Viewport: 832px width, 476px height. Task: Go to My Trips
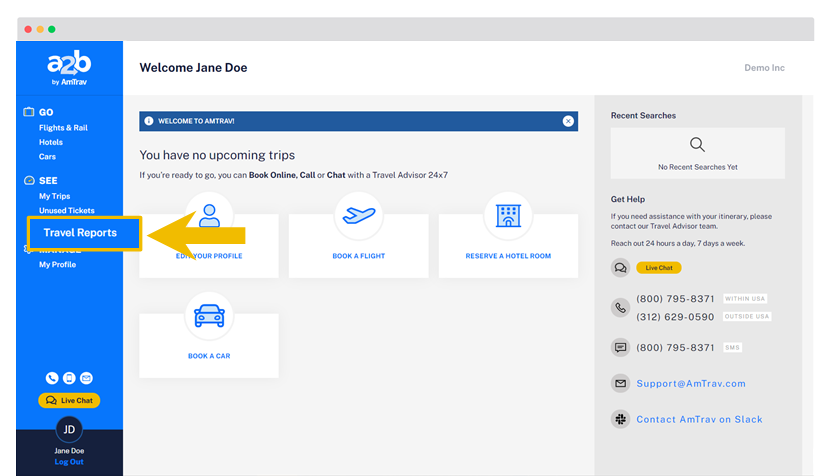[54, 196]
